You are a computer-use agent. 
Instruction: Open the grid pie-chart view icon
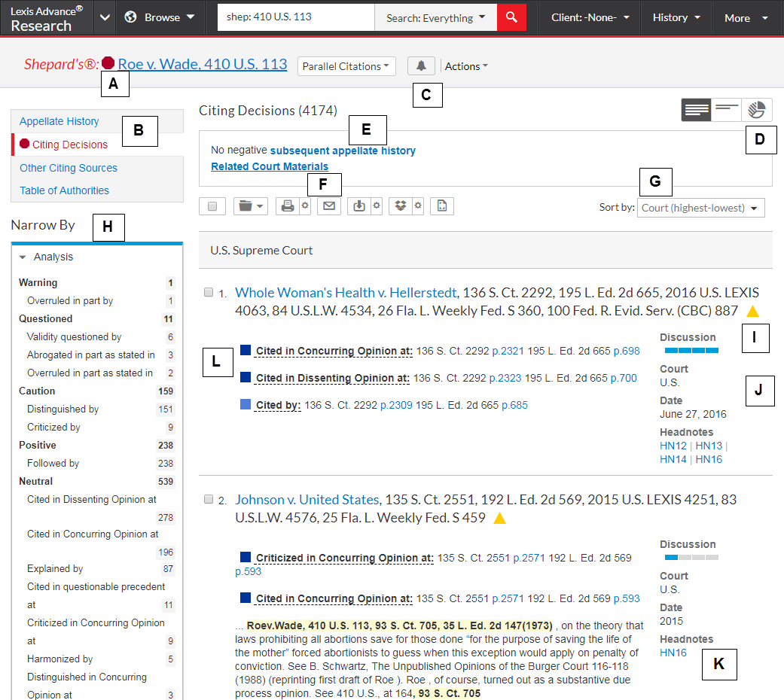point(756,109)
